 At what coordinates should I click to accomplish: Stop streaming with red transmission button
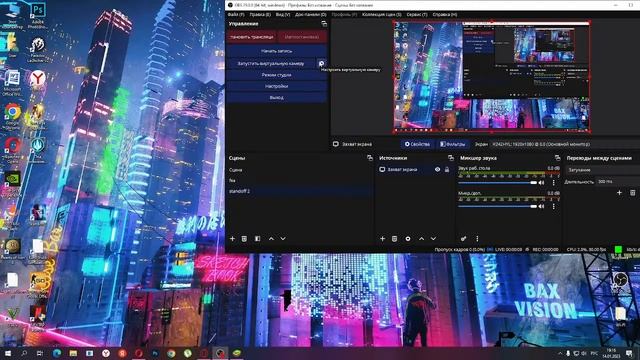pos(252,37)
